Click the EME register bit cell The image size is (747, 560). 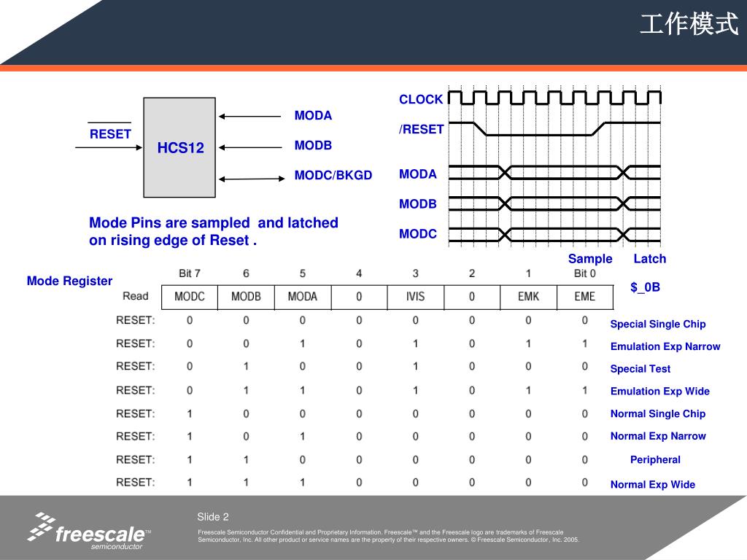pos(585,297)
